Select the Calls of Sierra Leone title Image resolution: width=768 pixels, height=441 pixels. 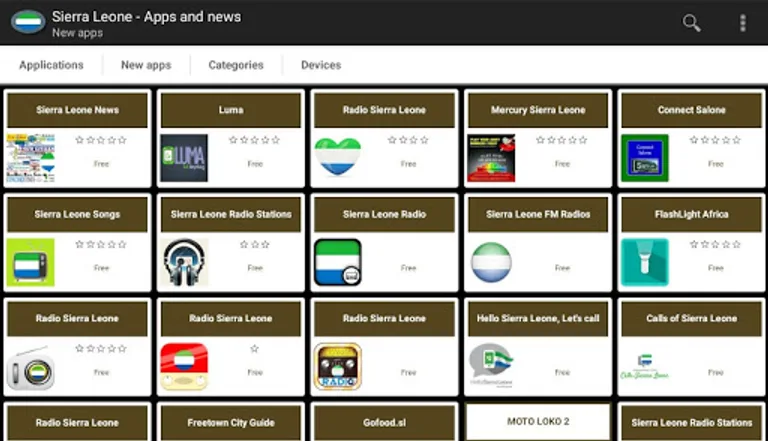click(x=692, y=319)
